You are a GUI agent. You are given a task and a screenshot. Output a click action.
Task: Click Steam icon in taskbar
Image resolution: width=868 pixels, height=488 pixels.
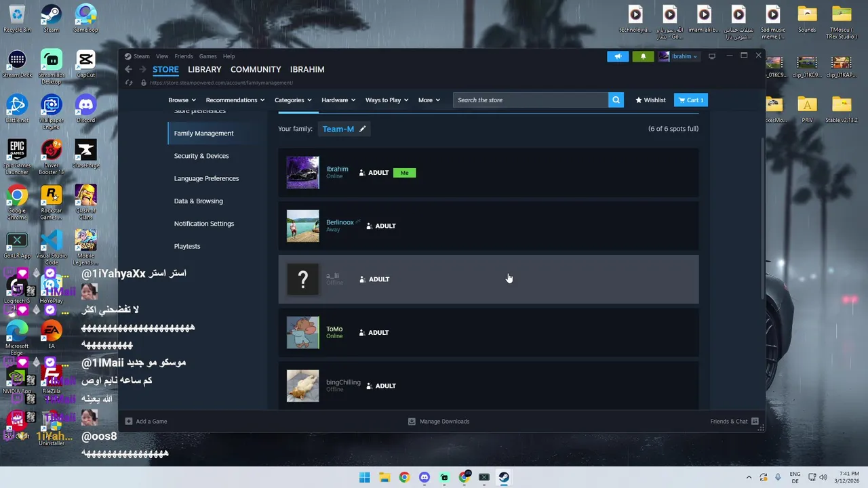click(x=504, y=477)
